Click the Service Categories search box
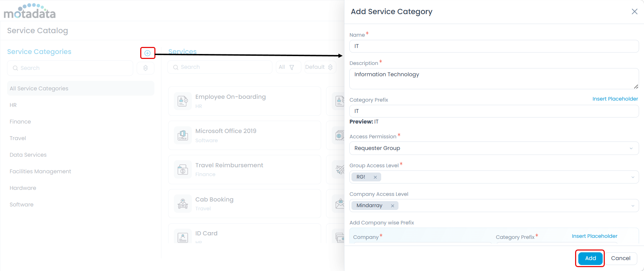The height and width of the screenshot is (271, 644). pyautogui.click(x=70, y=68)
